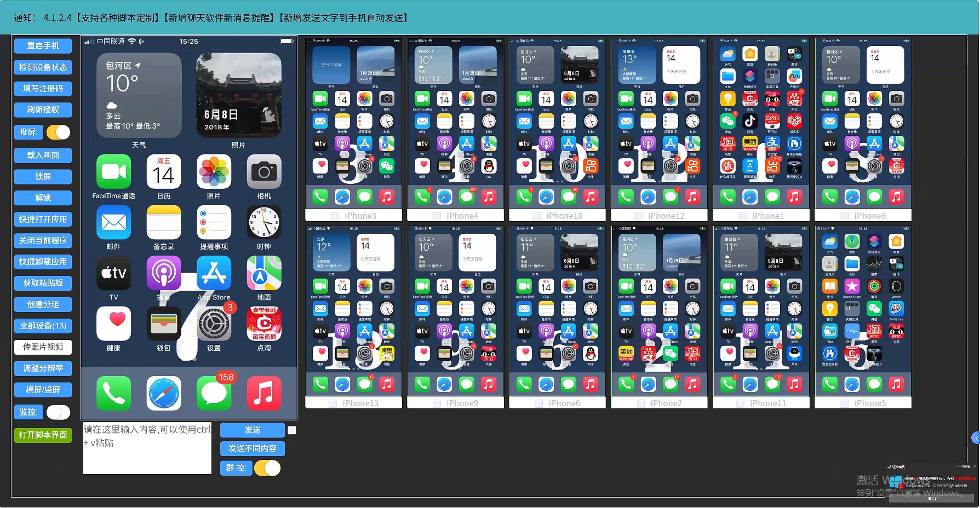The height and width of the screenshot is (508, 980).
Task: Click 检测设备状态 button
Action: pos(43,67)
